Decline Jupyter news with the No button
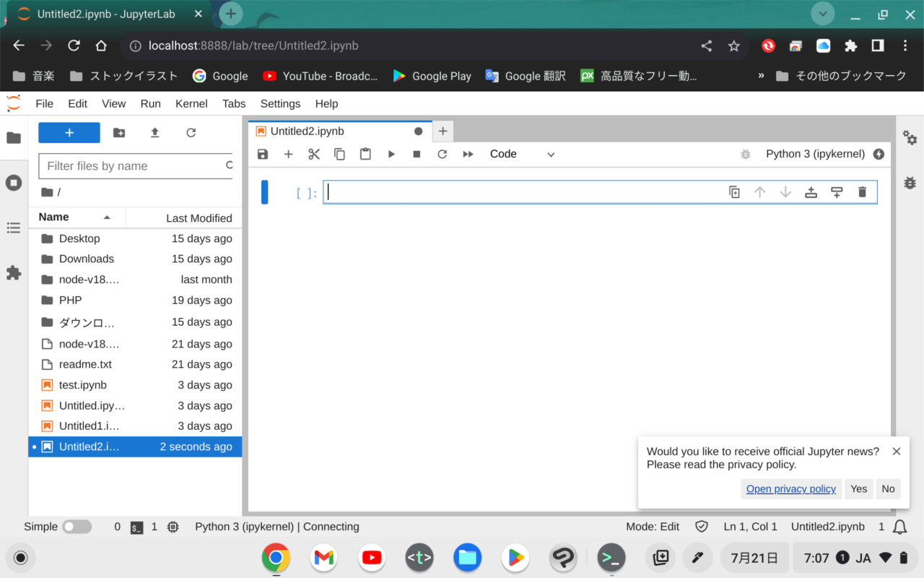This screenshot has width=924, height=578. 888,489
